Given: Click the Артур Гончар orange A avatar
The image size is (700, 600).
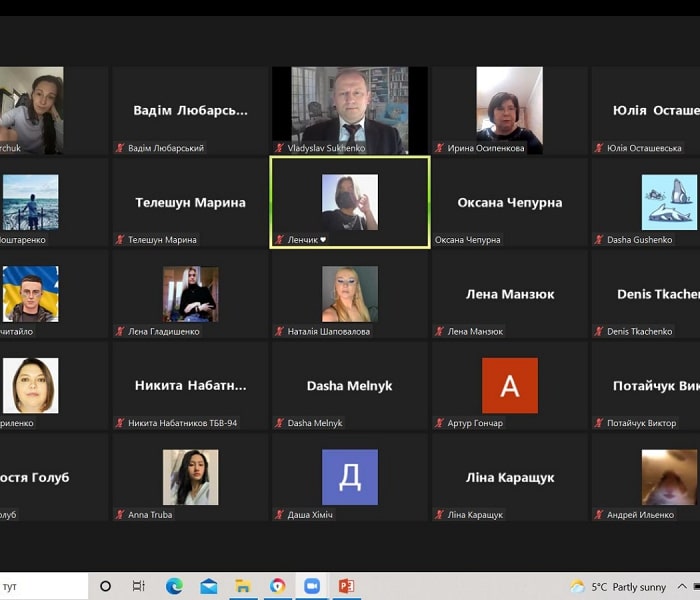Looking at the screenshot, I should pos(510,385).
